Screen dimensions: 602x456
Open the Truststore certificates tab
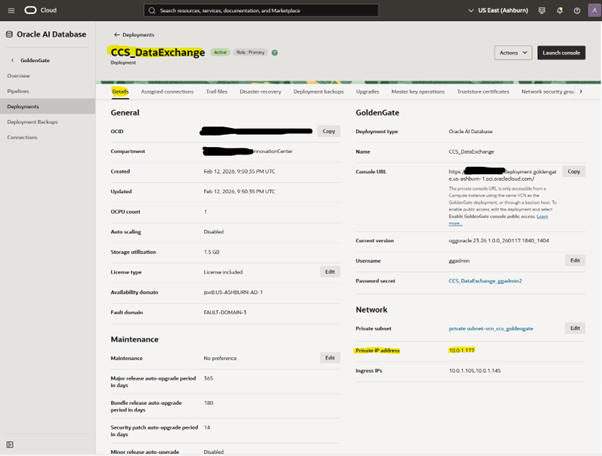pyautogui.click(x=483, y=91)
